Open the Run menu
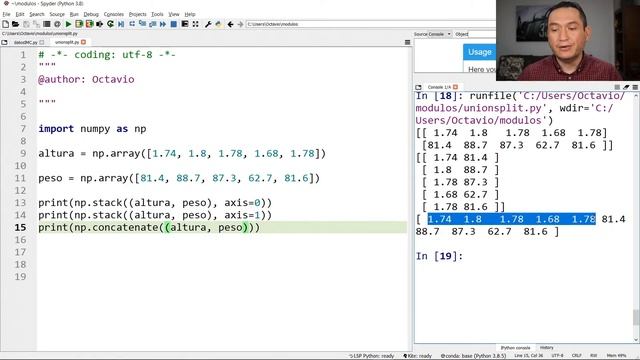This screenshot has height=360, width=640. tap(74, 14)
